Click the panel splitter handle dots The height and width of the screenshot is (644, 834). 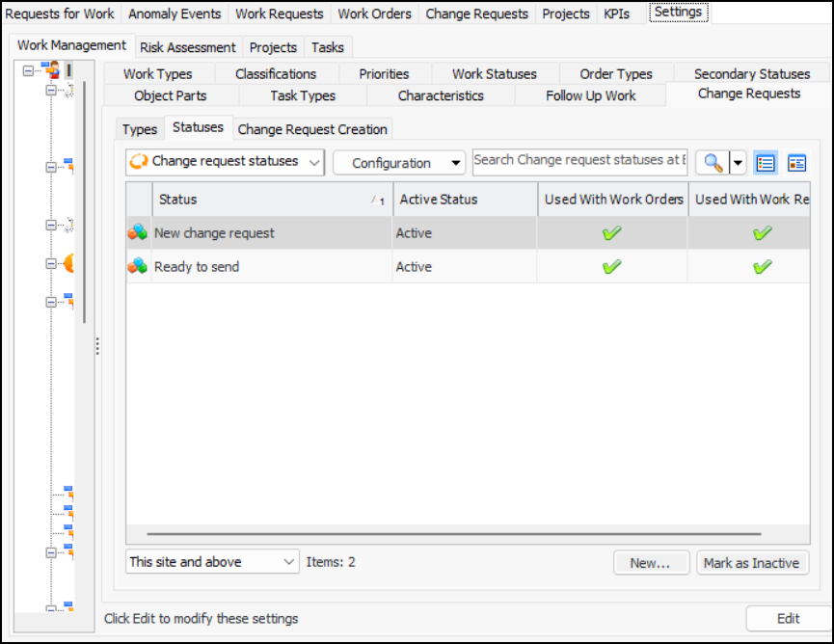coord(98,346)
